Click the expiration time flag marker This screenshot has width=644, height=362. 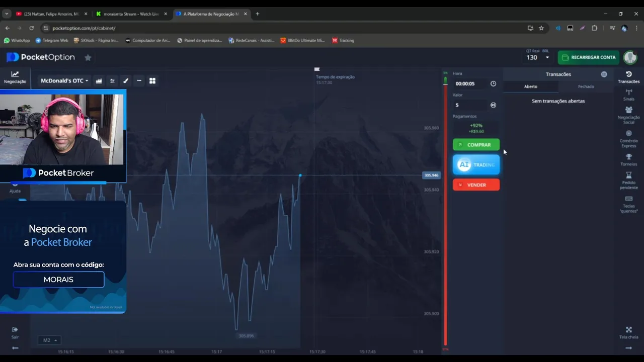[316, 69]
